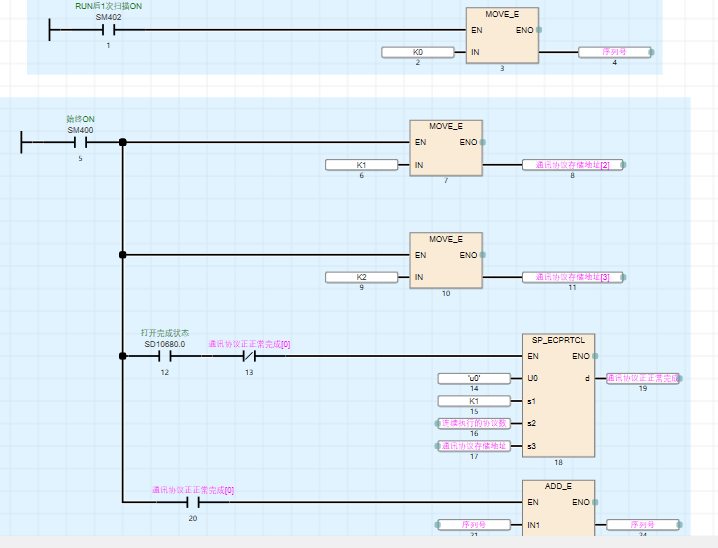The width and height of the screenshot is (718, 548).
Task: Select the MOVE_E block numbered 7
Action: point(446,148)
